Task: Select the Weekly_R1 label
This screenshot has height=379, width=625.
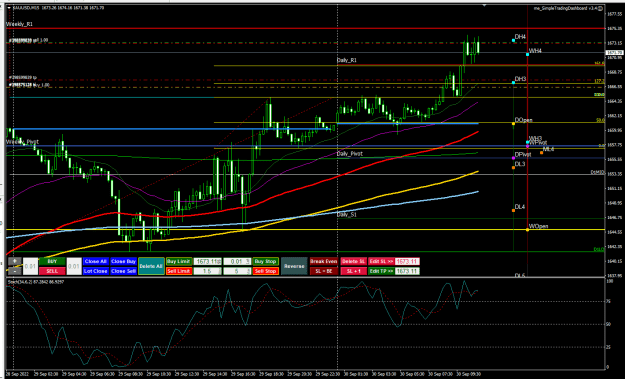Action: coord(19,24)
